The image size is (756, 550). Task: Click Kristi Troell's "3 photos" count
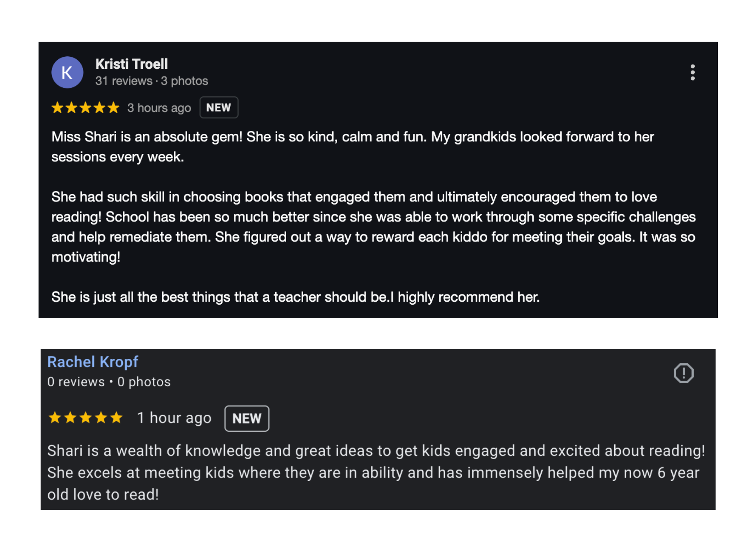(184, 81)
